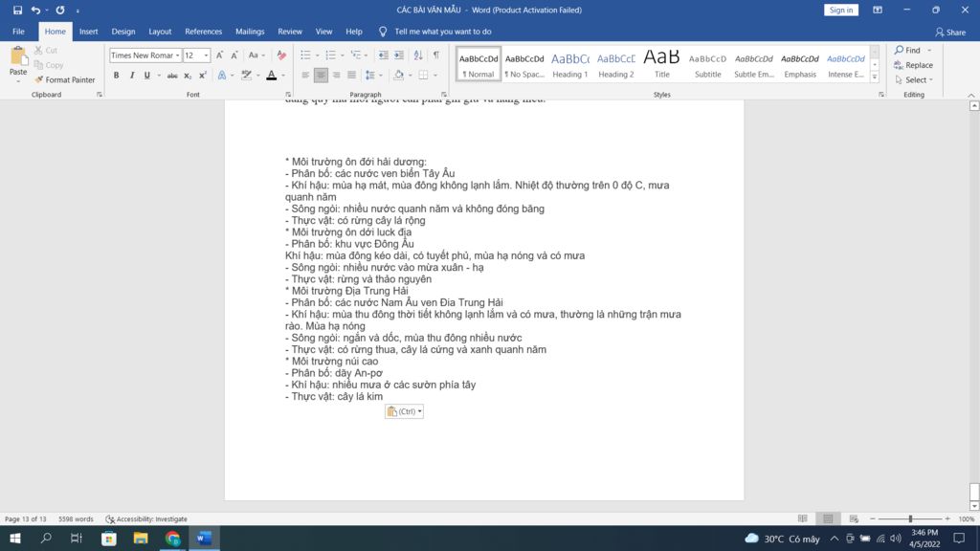980x551 pixels.
Task: Open the Font dialog launcher
Action: click(x=288, y=95)
